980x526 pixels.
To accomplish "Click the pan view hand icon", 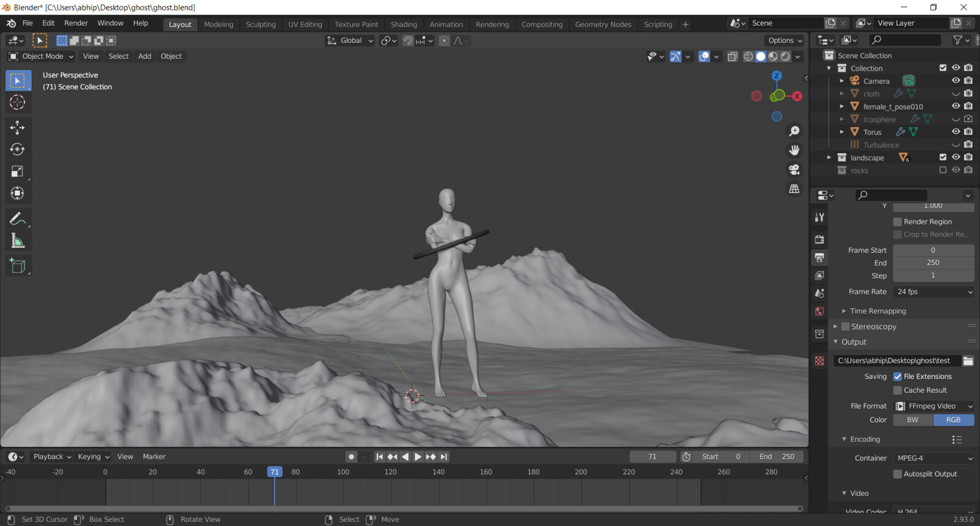I will (794, 150).
